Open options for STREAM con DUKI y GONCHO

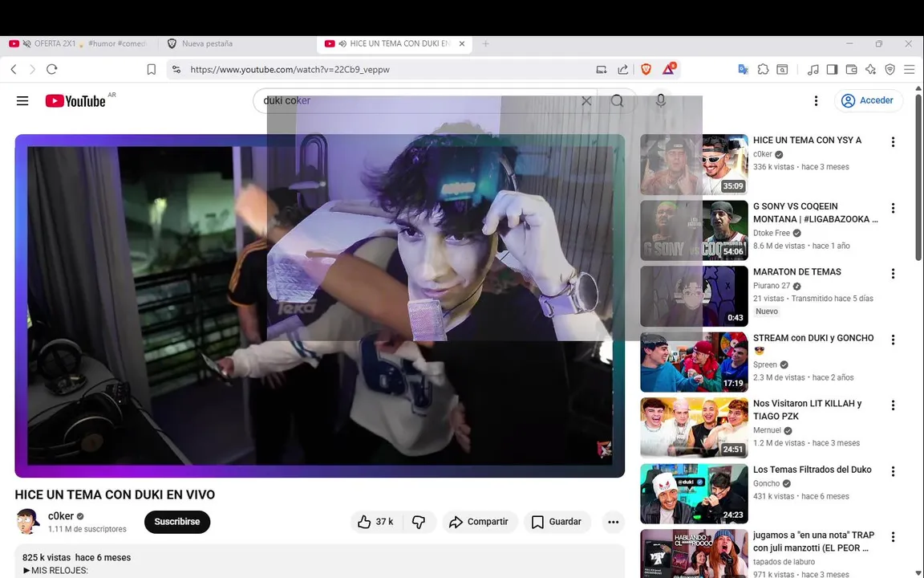[893, 340]
